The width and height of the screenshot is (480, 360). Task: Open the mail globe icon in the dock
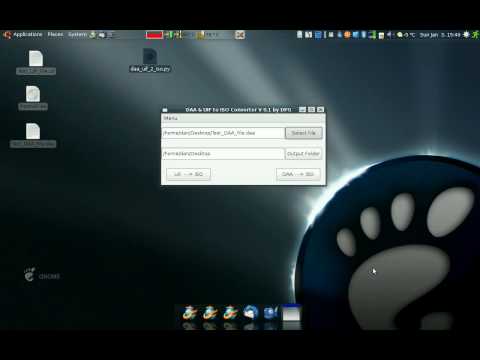(251, 313)
